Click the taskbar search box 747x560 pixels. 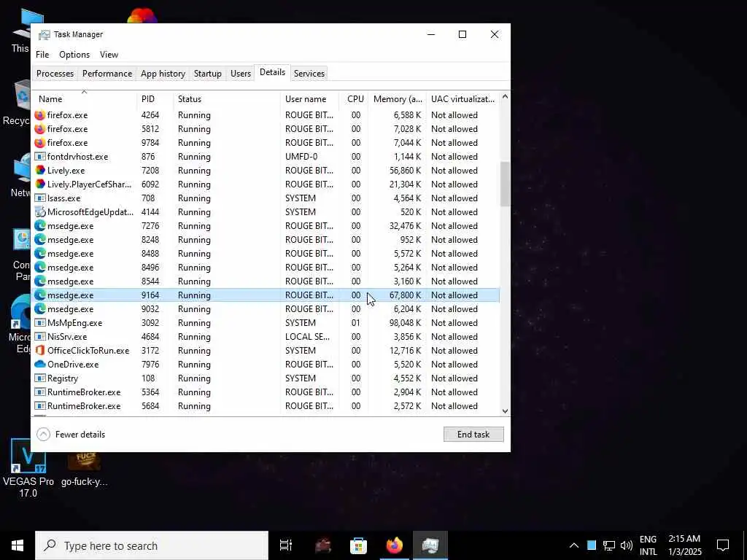pyautogui.click(x=152, y=545)
